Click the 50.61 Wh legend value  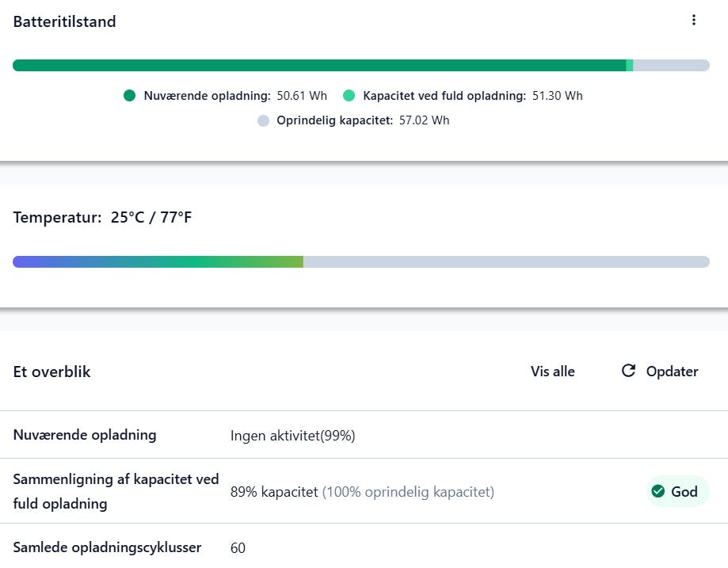302,96
